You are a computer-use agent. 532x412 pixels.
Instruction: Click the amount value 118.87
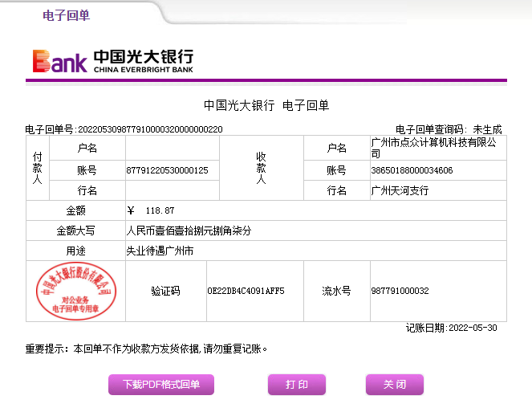pos(160,210)
